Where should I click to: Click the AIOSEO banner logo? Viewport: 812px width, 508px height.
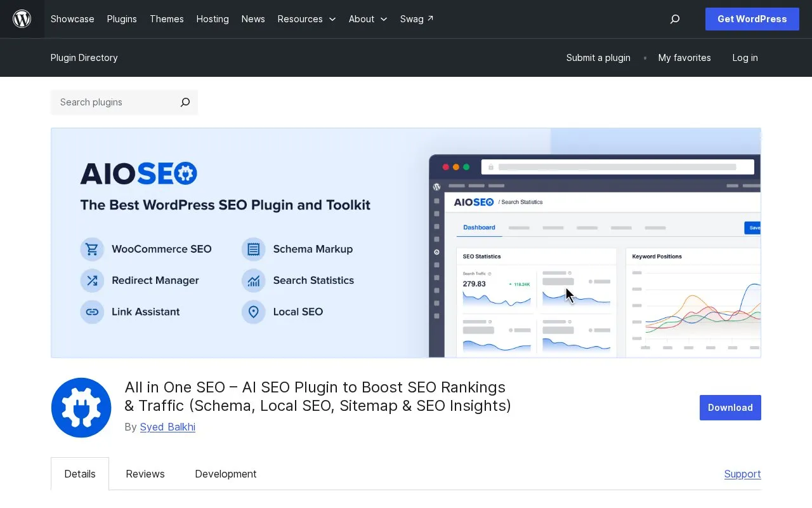click(x=139, y=173)
